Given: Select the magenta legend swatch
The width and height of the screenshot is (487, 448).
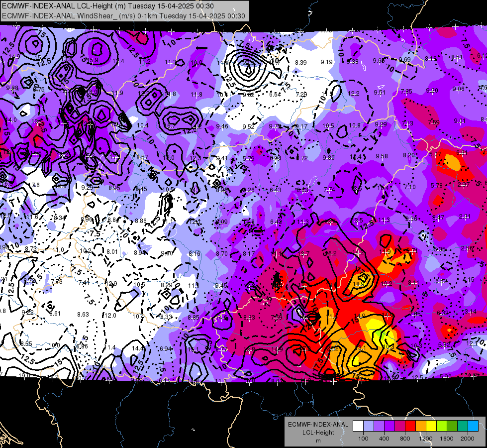Looking at the screenshot, I should point(400,426).
